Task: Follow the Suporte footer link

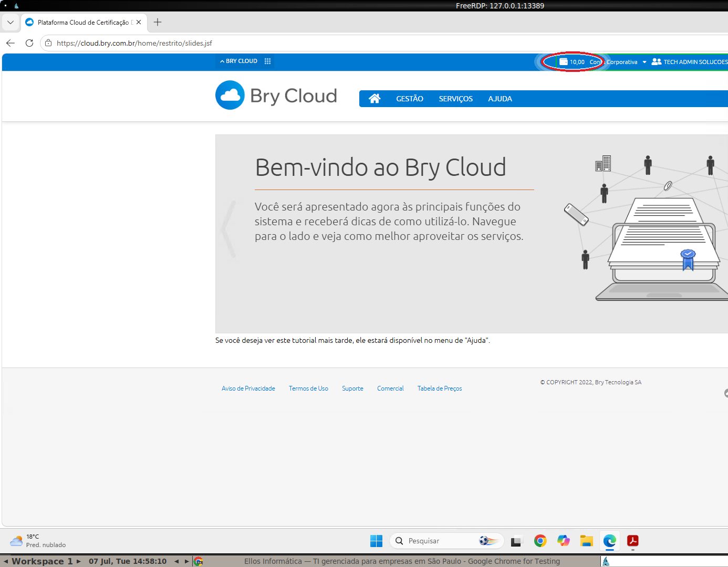Action: 352,388
